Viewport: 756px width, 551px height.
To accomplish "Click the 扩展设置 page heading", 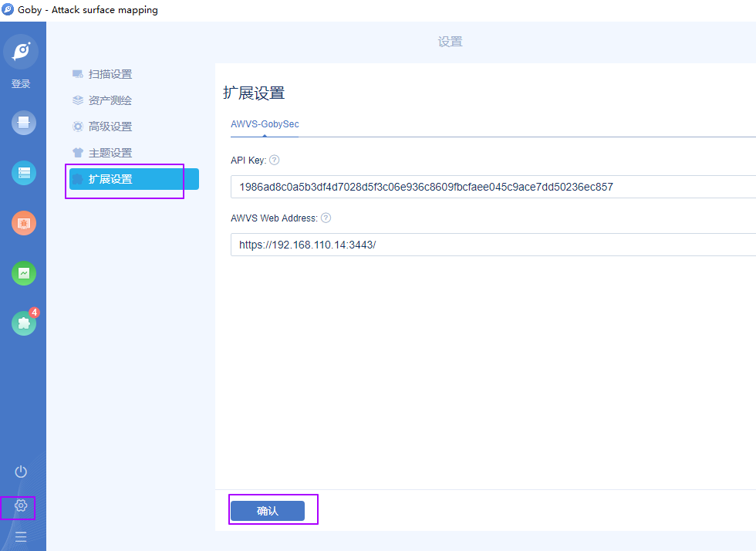I will tap(254, 93).
